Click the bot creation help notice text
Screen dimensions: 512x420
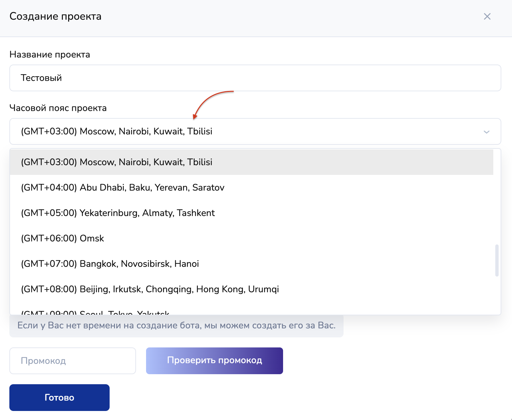click(176, 326)
